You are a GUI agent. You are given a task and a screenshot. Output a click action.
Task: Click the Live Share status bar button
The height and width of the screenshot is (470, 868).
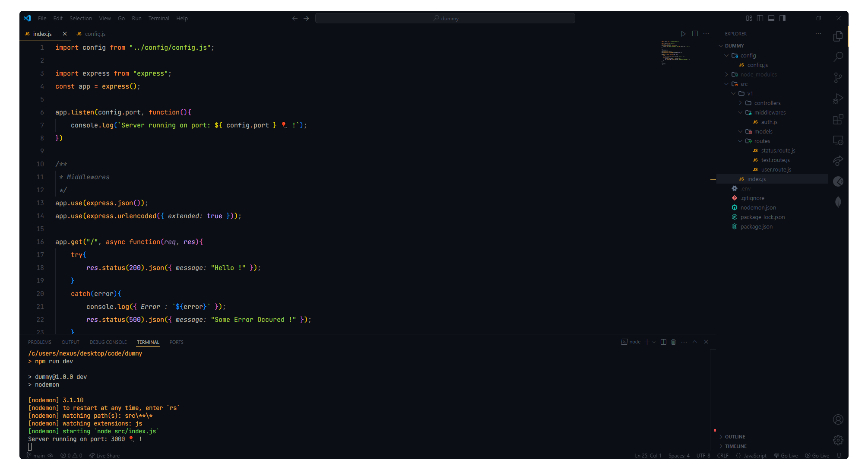coord(104,456)
